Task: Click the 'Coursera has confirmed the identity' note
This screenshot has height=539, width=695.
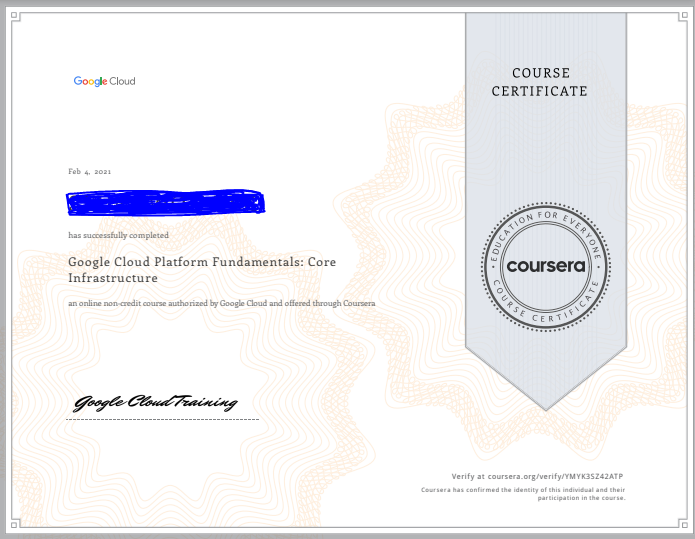Action: tap(523, 494)
